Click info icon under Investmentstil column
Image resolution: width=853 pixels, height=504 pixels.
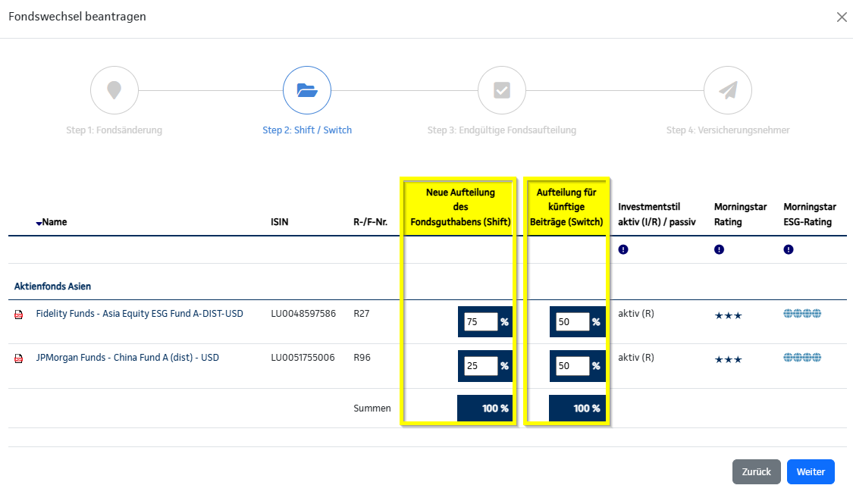pos(623,249)
